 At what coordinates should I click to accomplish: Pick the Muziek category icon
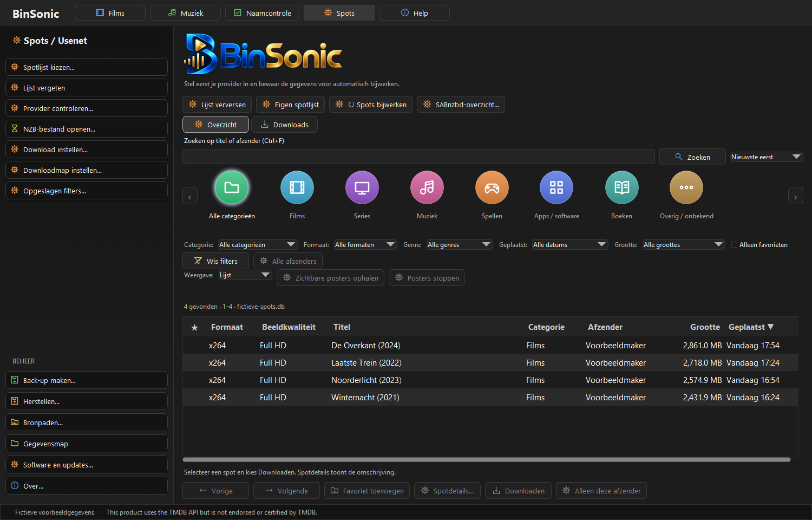[427, 187]
